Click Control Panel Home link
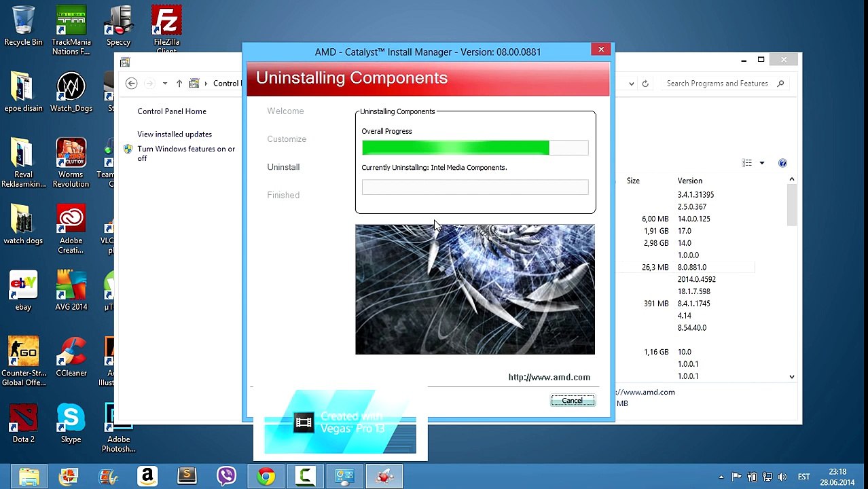Screen dimensions: 868x489 tap(171, 111)
